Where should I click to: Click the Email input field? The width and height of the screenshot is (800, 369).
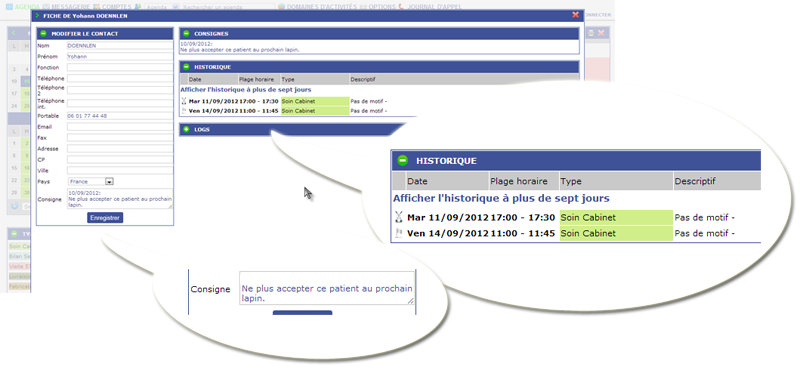pos(120,127)
